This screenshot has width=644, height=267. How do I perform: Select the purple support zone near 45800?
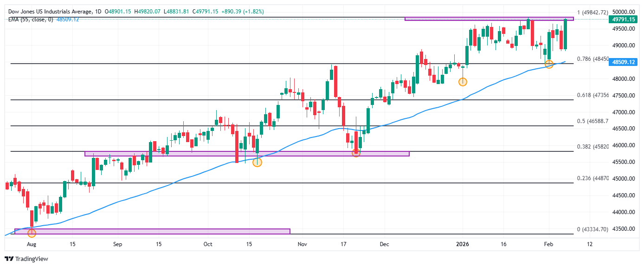click(x=247, y=153)
